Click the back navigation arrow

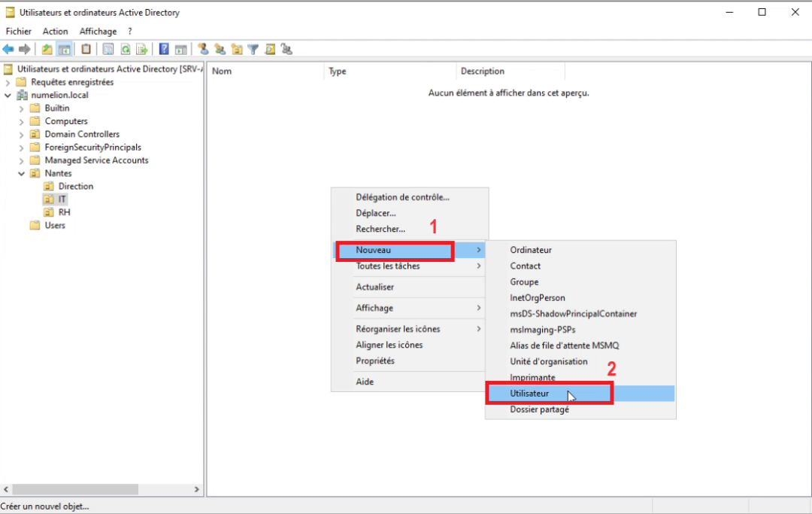point(8,49)
